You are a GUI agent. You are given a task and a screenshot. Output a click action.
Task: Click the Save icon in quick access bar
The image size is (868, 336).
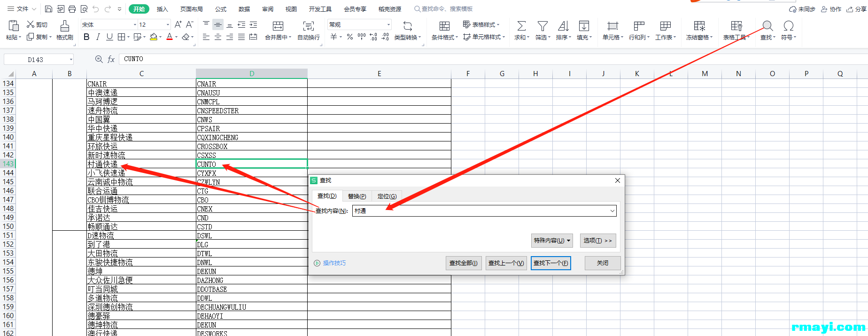(x=48, y=9)
